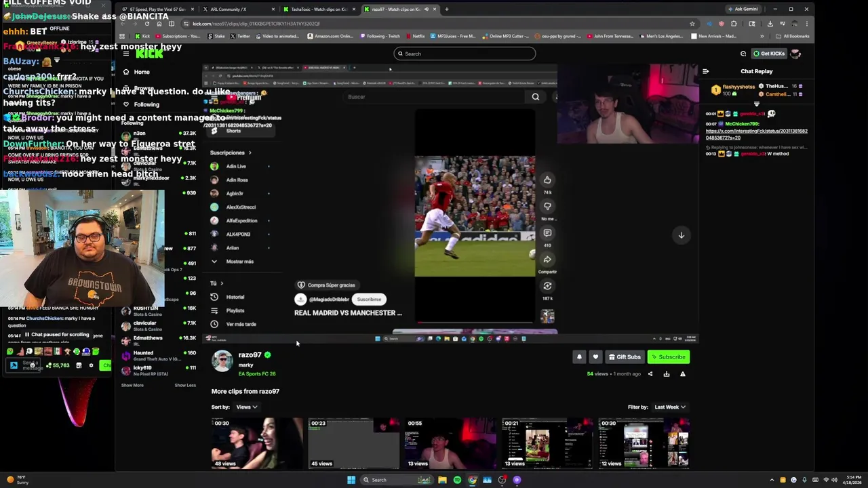Viewport: 868px width, 488px height.
Task: Open the Sort by Views dropdown
Action: (246, 407)
